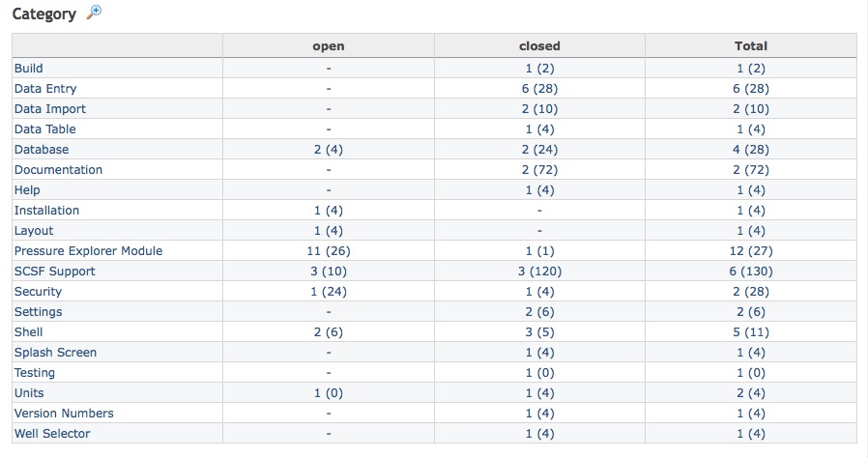
Task: Click the 'open' column header
Action: 329,45
